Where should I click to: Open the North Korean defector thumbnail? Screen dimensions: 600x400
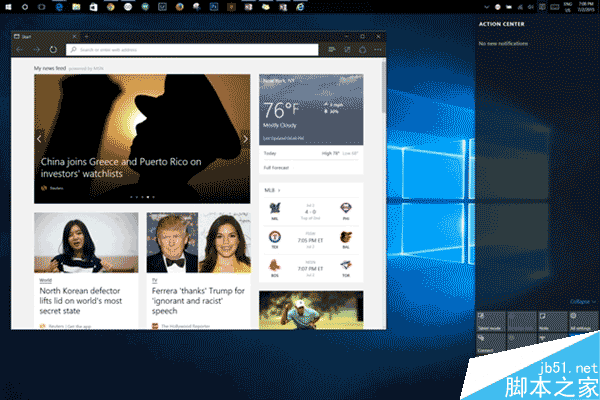pos(86,243)
